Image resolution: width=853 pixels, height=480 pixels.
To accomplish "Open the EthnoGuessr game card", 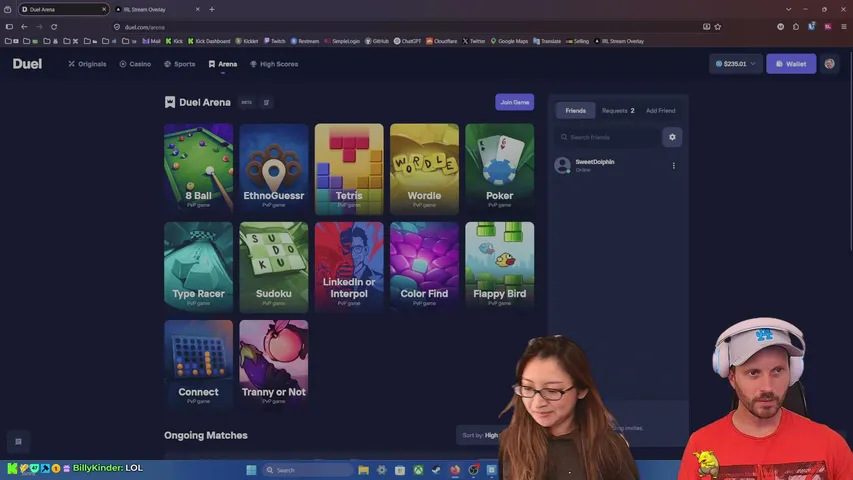I will [x=274, y=169].
